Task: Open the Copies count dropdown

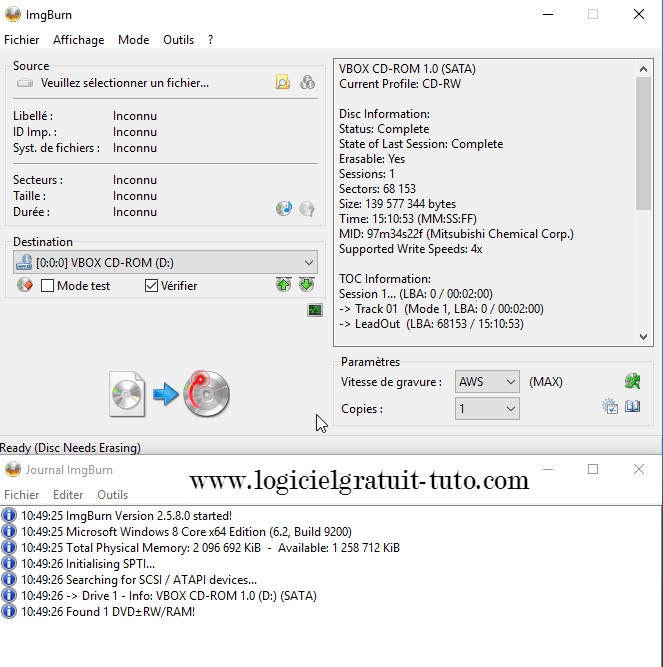Action: point(487,409)
